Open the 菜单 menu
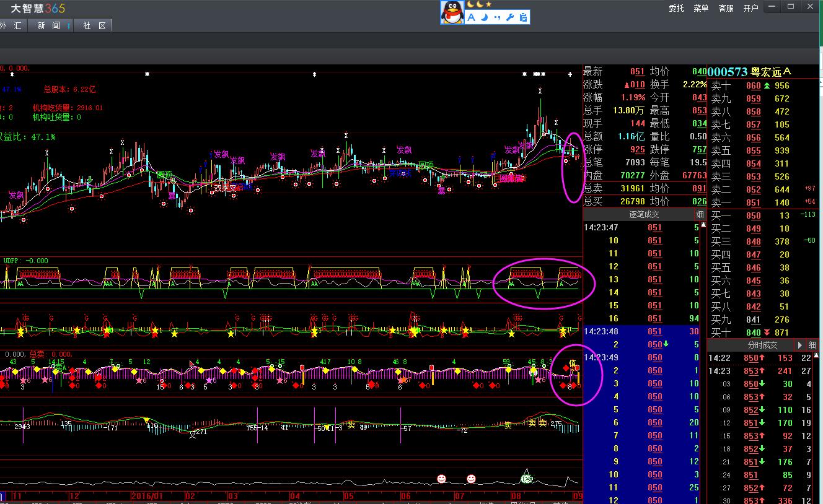This screenshot has height=504, width=823. [701, 8]
